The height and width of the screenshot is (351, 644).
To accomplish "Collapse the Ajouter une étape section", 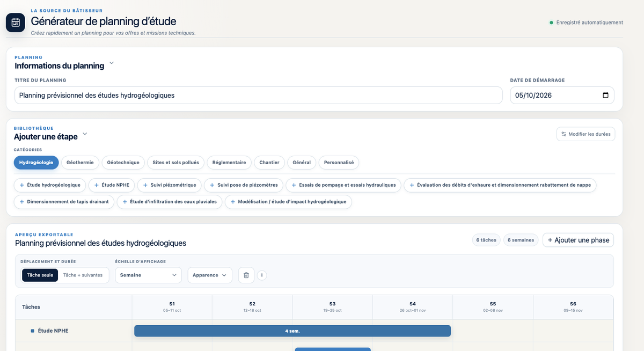I will coord(85,134).
